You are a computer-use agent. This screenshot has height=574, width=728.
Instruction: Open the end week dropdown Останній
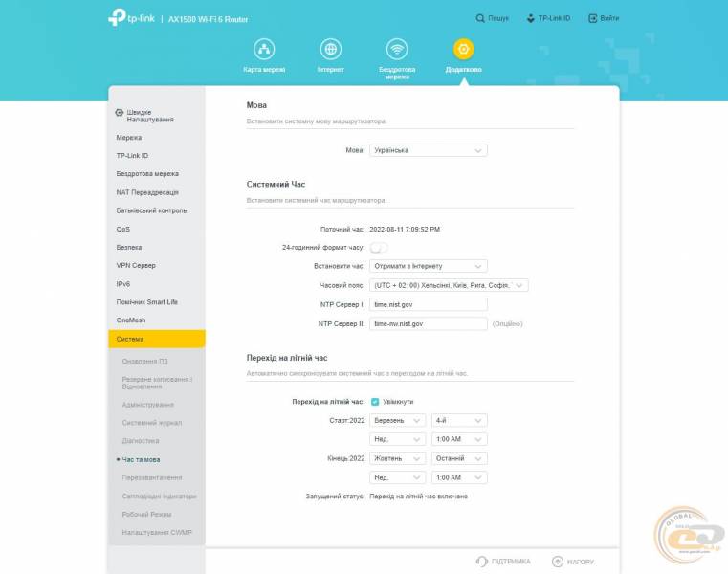point(459,459)
